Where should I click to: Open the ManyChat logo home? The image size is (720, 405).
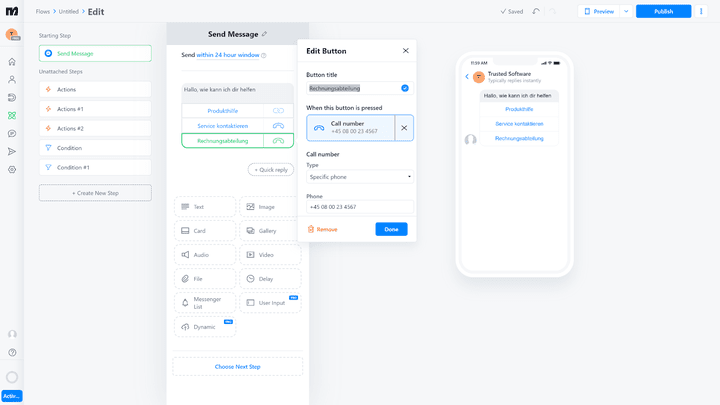tap(12, 11)
